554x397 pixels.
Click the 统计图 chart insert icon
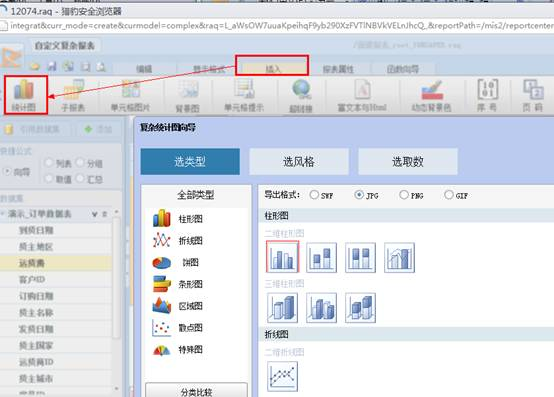coord(24,95)
